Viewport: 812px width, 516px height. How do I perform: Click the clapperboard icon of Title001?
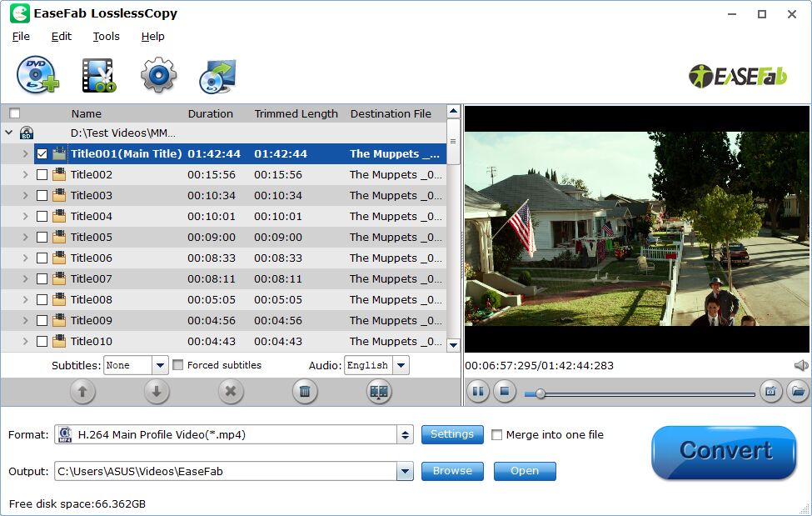click(x=59, y=153)
